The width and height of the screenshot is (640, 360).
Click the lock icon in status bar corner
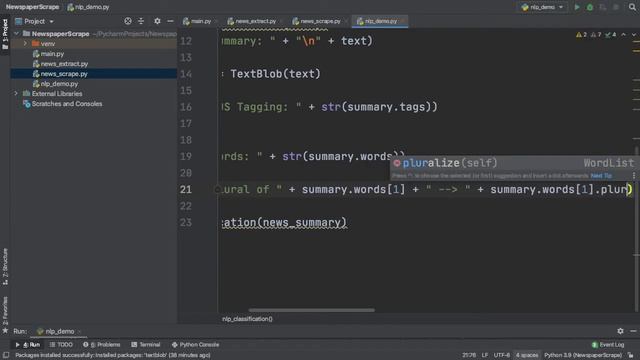631,355
